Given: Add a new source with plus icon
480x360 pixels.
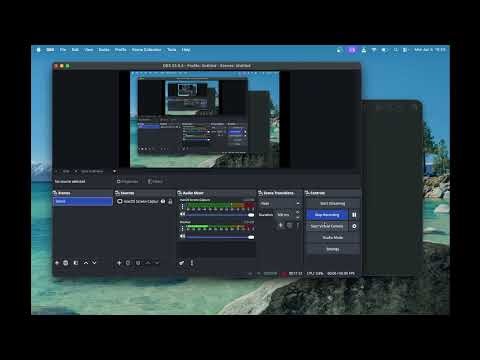Looking at the screenshot, I should tap(119, 263).
